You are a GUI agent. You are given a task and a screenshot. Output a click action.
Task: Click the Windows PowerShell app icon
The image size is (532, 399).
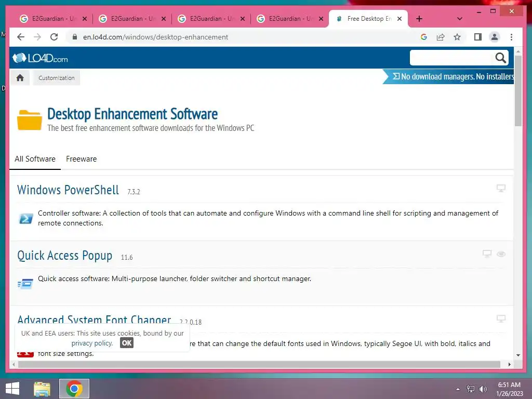26,219
